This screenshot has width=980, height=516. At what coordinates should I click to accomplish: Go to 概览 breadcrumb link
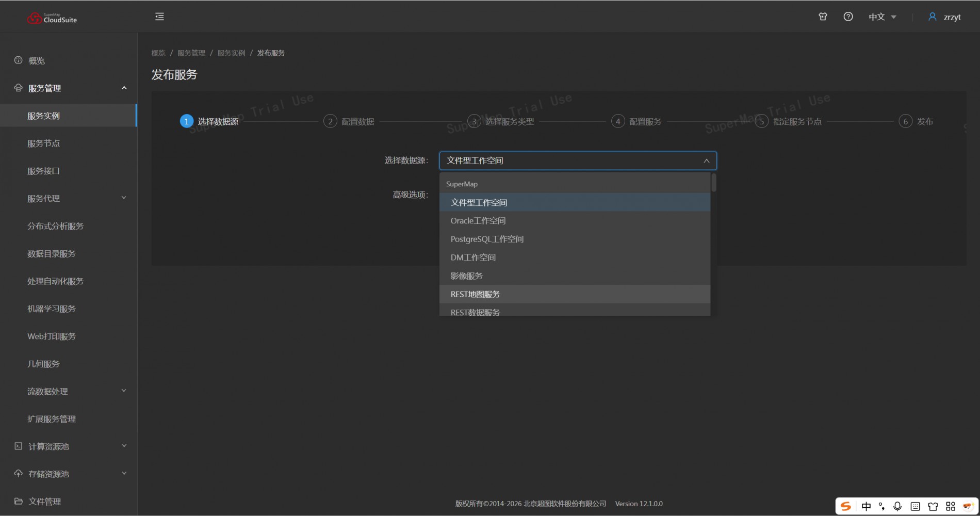pos(158,53)
